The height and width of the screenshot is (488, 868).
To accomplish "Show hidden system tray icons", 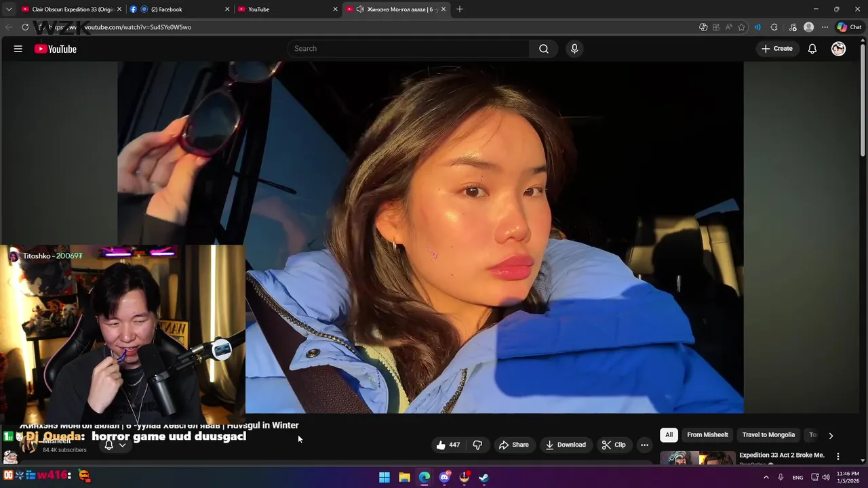I will click(766, 477).
